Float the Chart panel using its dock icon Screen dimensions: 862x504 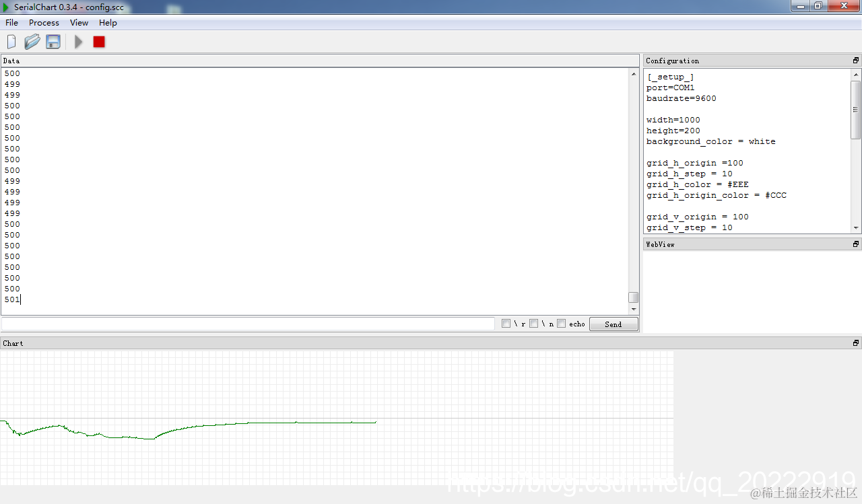pos(856,343)
